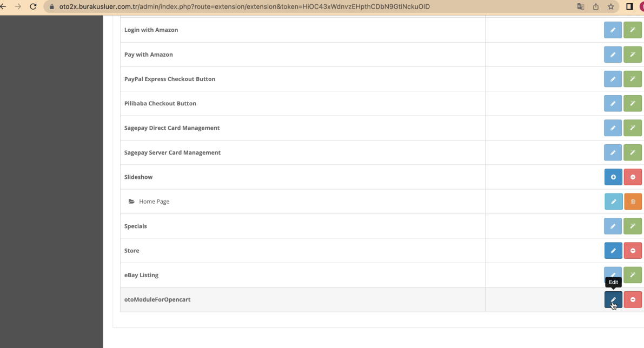
Task: Select 'Sagepay Direct Card Management' text
Action: pos(171,128)
